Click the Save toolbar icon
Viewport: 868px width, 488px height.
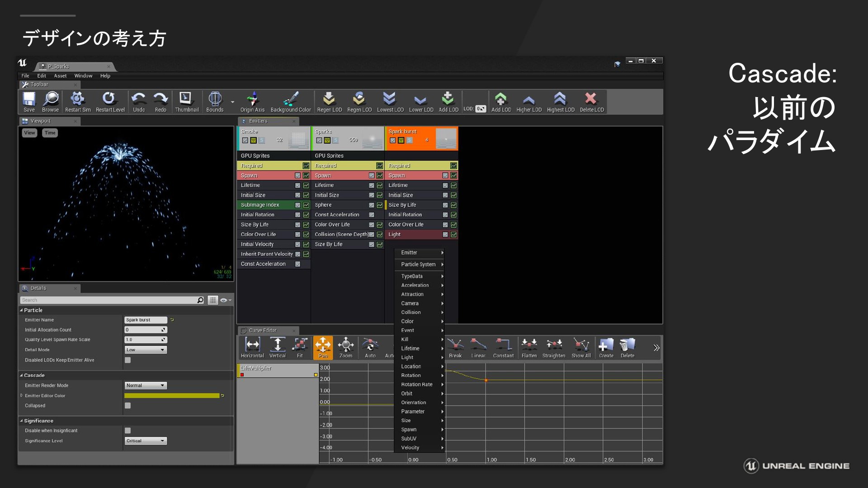(x=29, y=102)
